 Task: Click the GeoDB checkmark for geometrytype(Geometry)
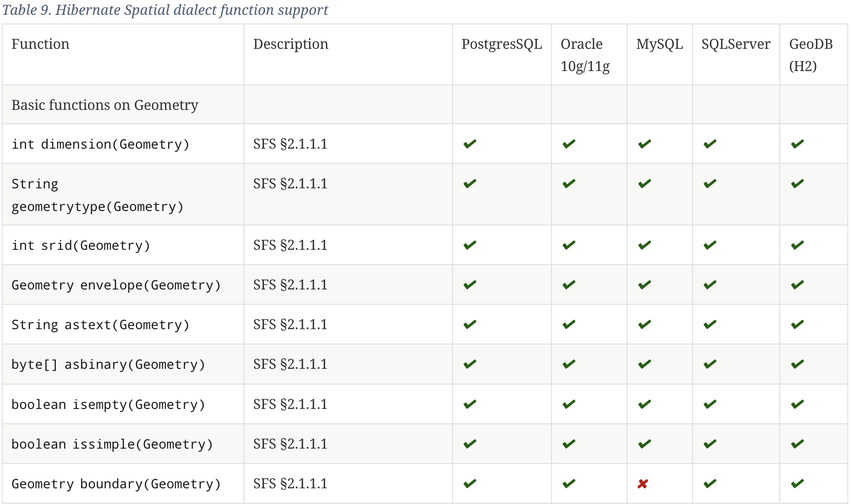(x=798, y=184)
